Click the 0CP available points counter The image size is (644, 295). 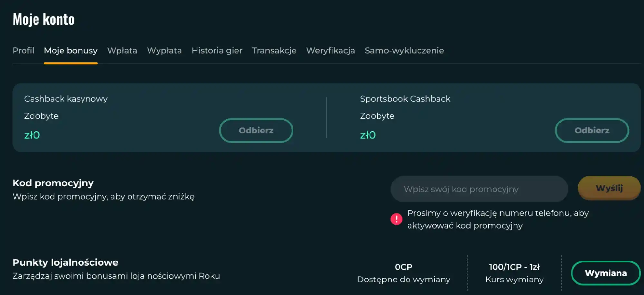[x=403, y=266]
